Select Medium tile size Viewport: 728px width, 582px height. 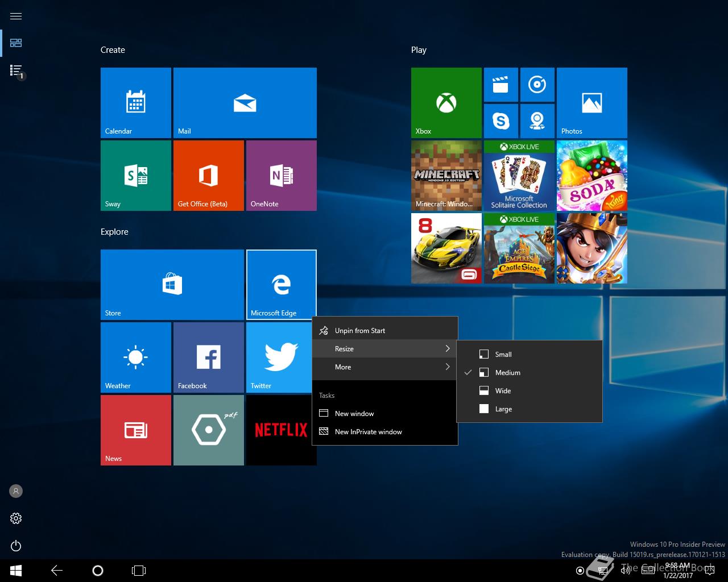pyautogui.click(x=530, y=372)
